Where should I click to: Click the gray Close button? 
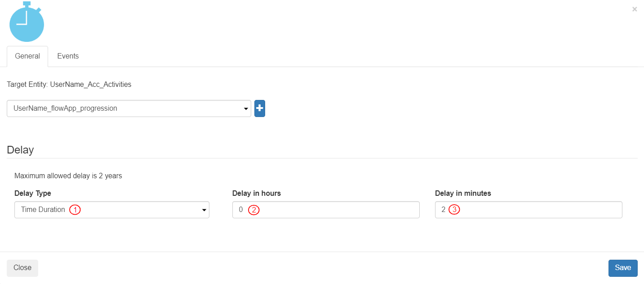coord(22,268)
